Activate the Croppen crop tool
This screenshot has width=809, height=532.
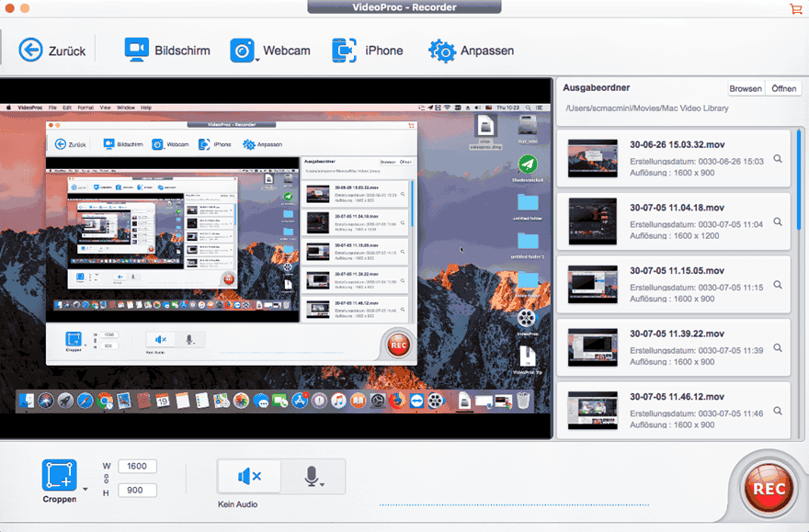[60, 475]
